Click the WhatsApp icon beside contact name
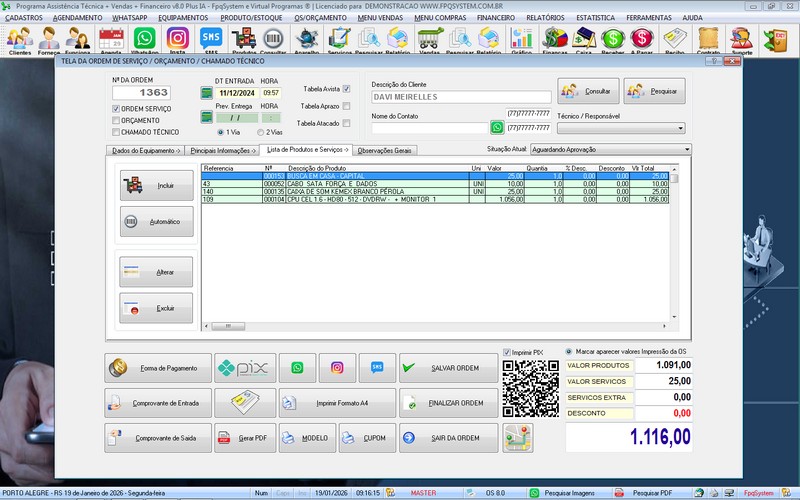The height and width of the screenshot is (500, 800). (x=497, y=128)
